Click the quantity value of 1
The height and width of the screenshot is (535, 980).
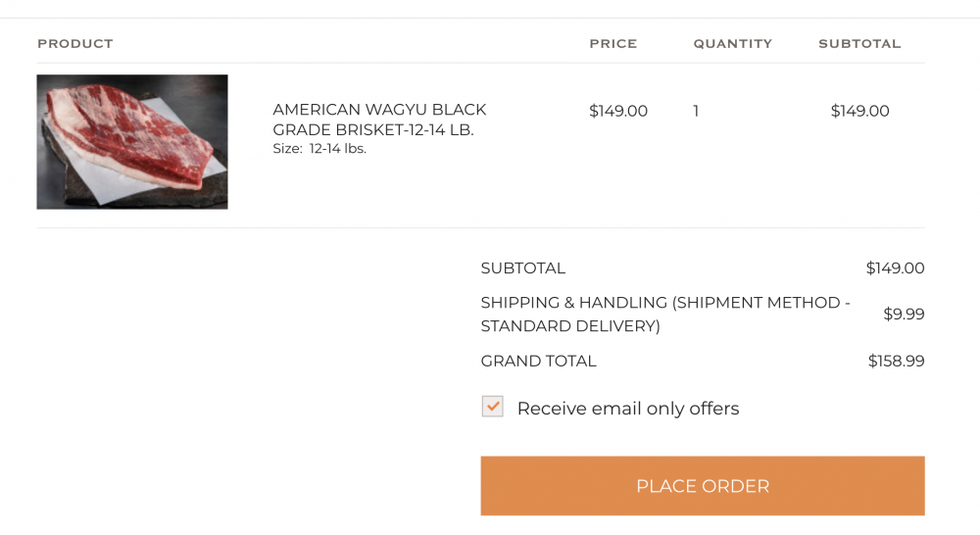[696, 111]
